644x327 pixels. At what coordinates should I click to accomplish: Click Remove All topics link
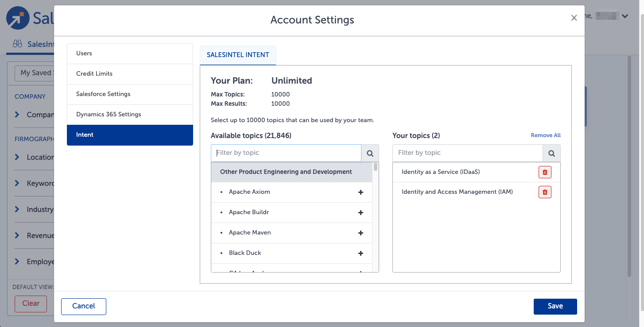[546, 135]
